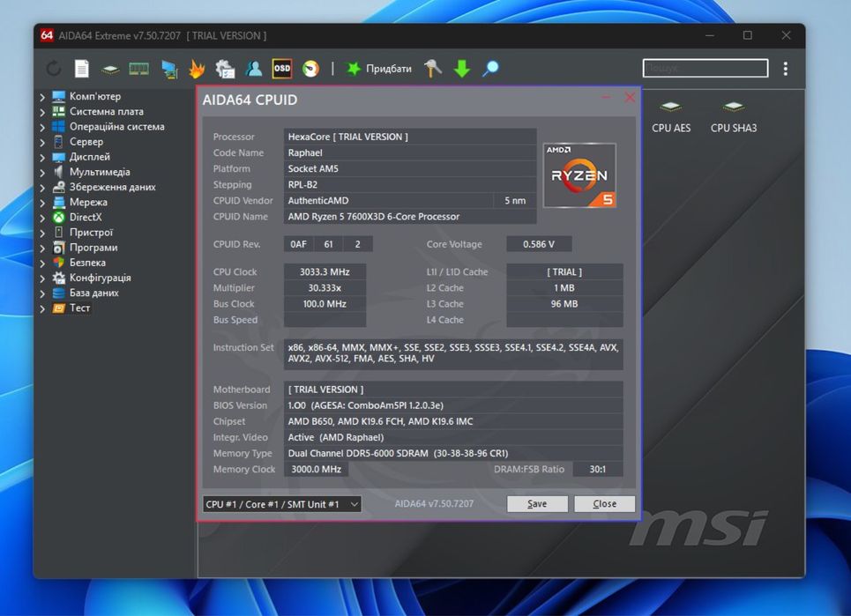Select the Безпека tree item

[x=87, y=263]
